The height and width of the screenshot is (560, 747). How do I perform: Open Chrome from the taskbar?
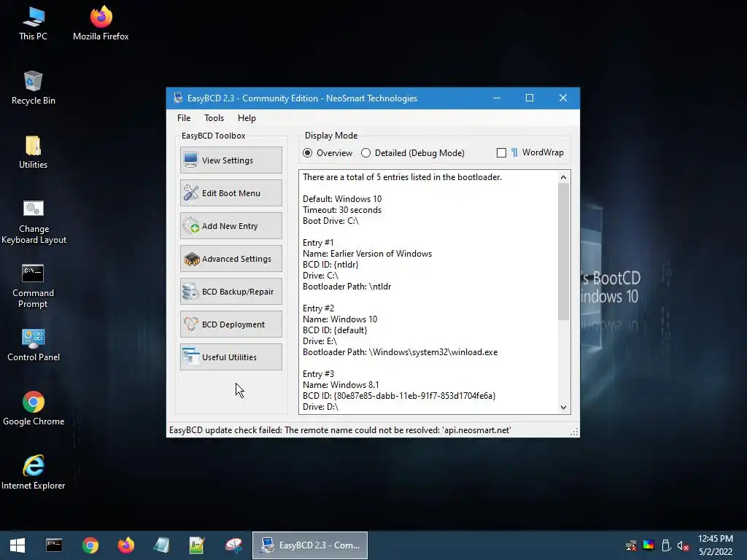tap(90, 545)
